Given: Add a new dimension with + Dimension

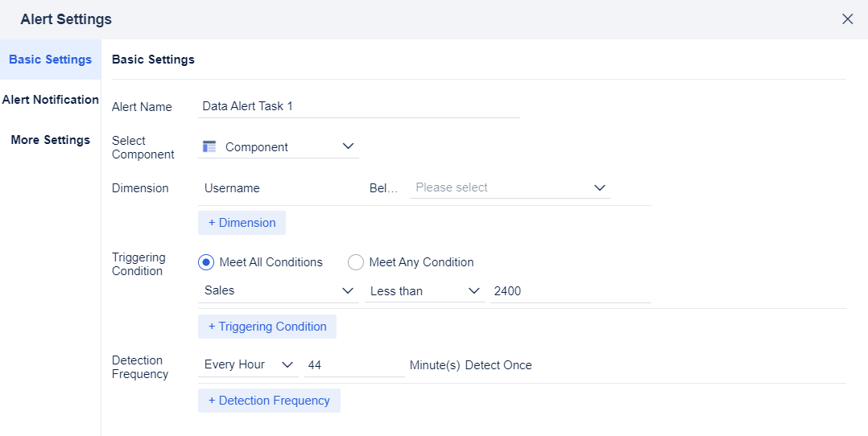Looking at the screenshot, I should [x=242, y=223].
